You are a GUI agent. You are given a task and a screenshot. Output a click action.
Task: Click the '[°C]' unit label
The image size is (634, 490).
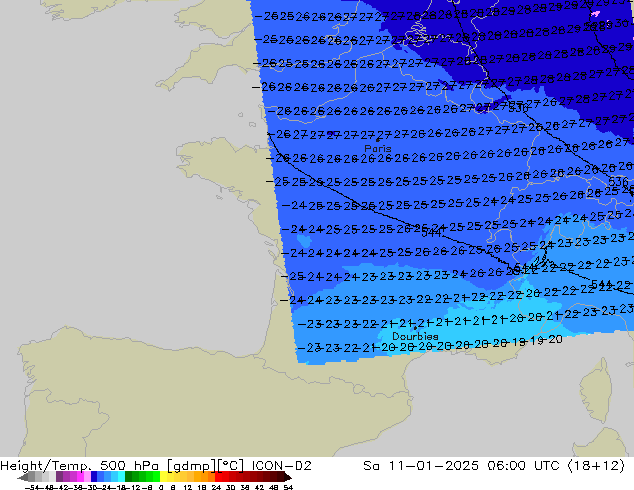coord(230,466)
